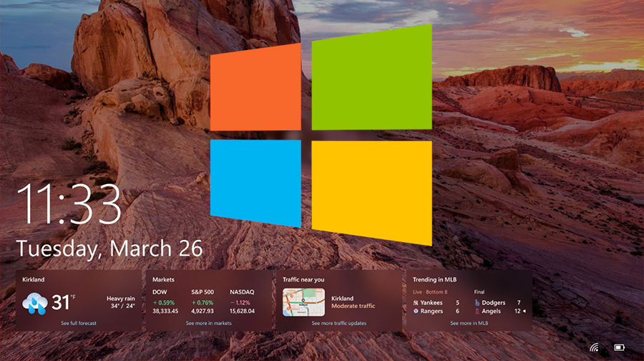Click the Rangers team logo

[416, 312]
